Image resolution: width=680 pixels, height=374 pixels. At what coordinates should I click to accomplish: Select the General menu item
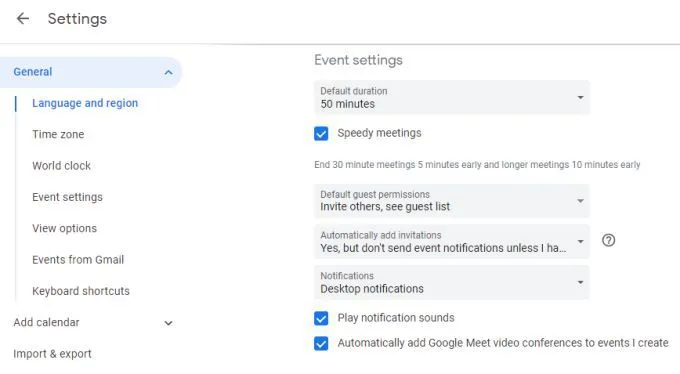click(91, 72)
